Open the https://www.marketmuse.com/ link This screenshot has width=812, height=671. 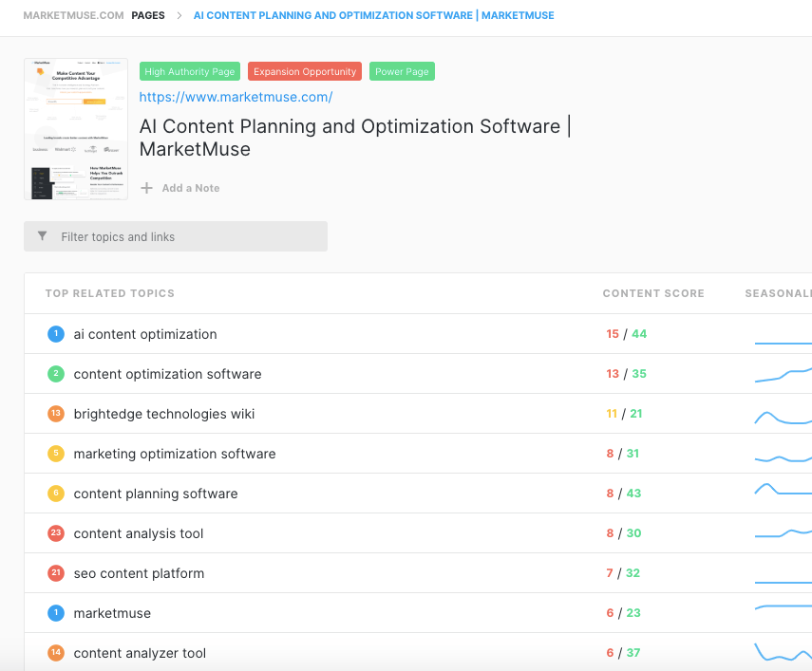click(236, 97)
